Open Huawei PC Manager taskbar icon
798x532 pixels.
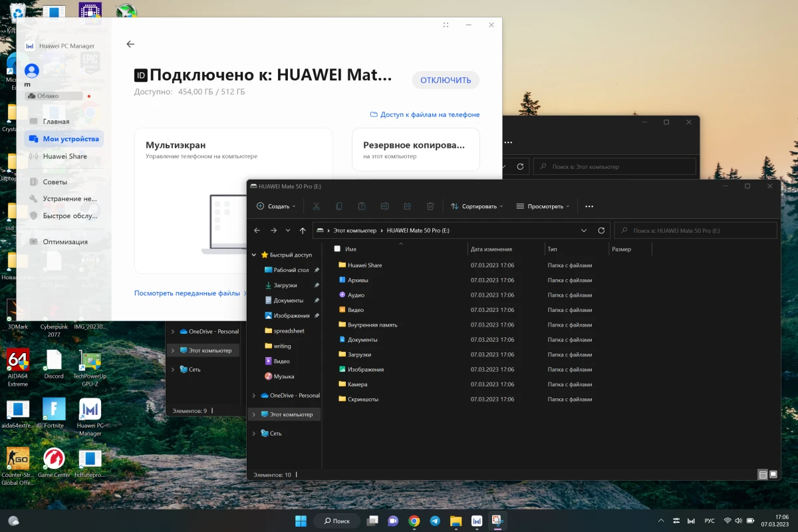coord(477,521)
